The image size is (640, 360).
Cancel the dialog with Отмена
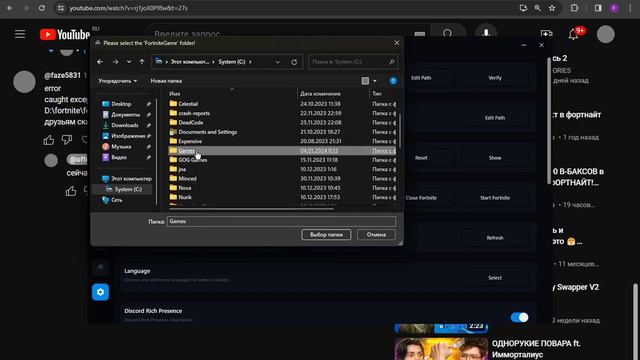[376, 235]
